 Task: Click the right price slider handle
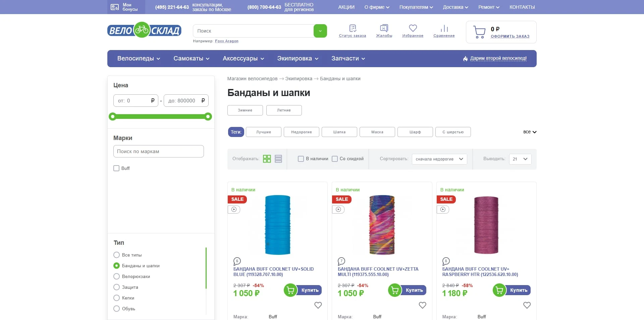208,117
